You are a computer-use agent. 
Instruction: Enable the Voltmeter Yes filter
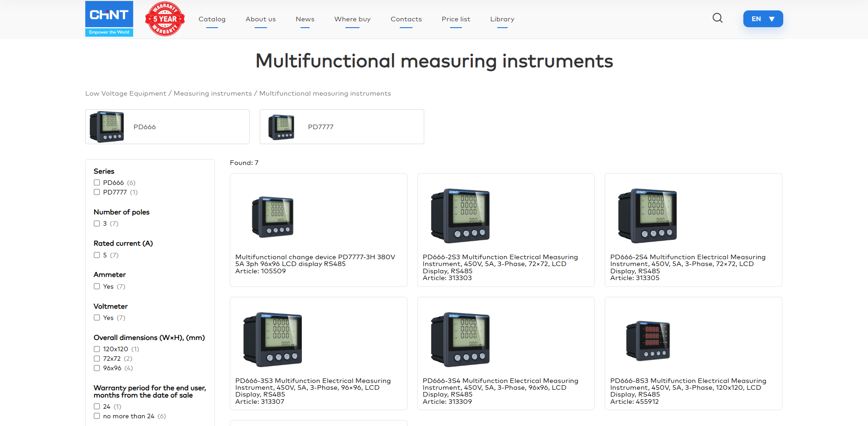pos(97,318)
